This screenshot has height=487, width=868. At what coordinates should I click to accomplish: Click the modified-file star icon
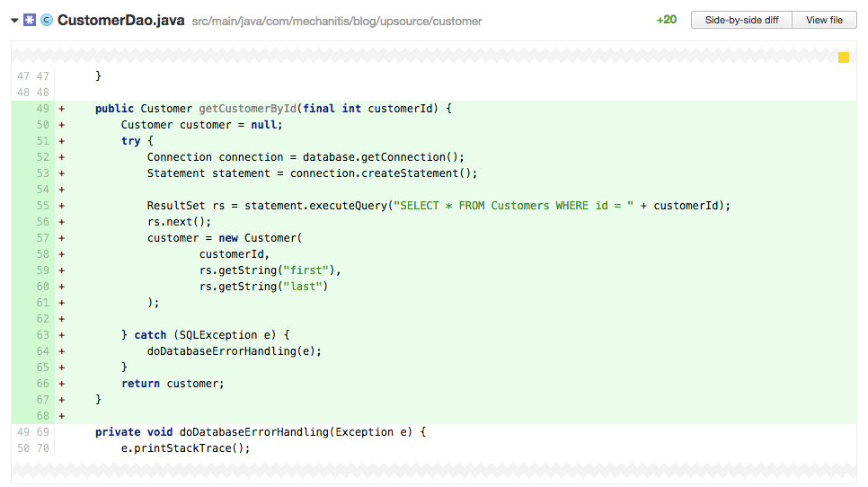[30, 21]
